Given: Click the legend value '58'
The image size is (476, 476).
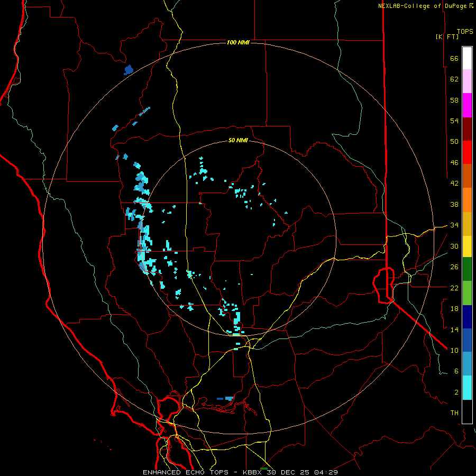Looking at the screenshot, I should (454, 100).
